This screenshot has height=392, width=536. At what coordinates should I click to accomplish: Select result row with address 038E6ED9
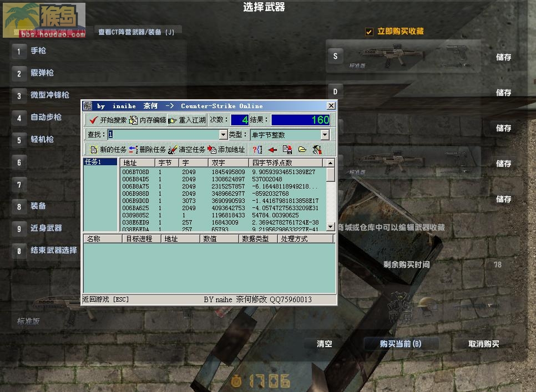point(223,222)
